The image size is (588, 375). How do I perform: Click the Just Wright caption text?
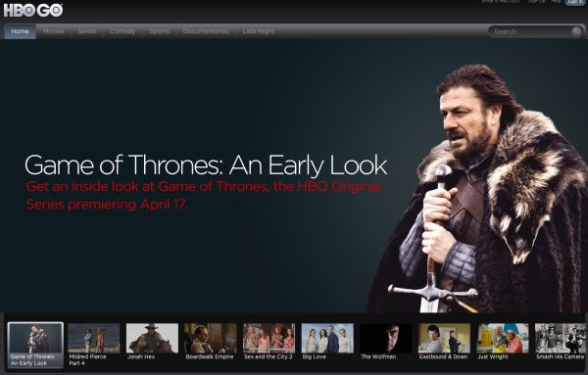point(493,356)
